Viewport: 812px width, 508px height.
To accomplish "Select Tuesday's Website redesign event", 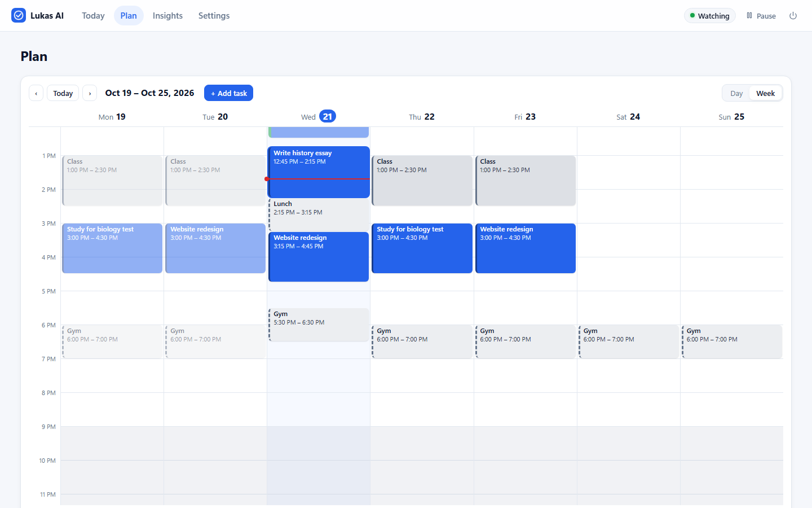I will 215,248.
